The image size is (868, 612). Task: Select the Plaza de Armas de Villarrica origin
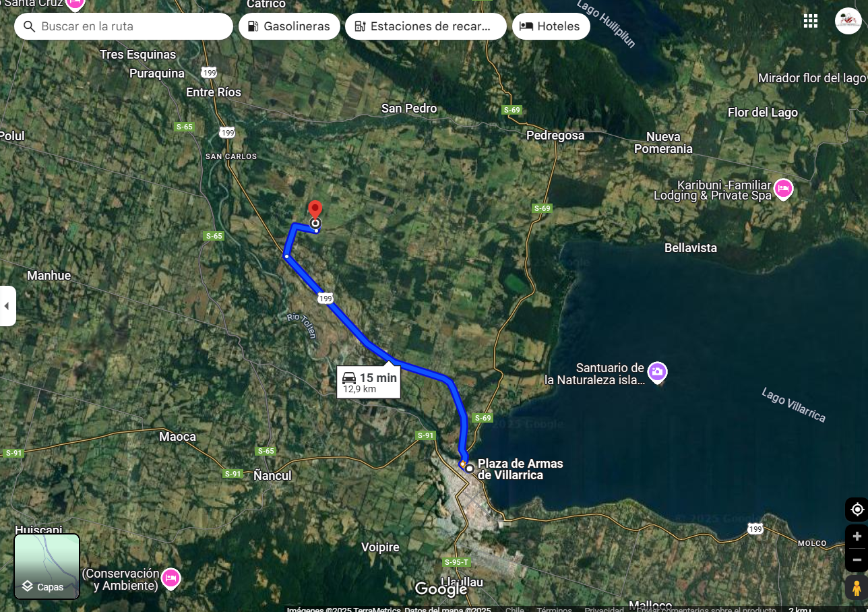point(520,469)
